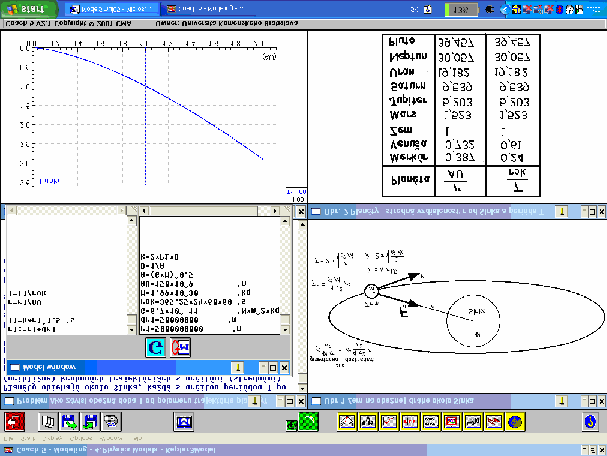Click the Saturn row label in the table
Screen dimensions: 607x456
pyautogui.click(x=408, y=86)
